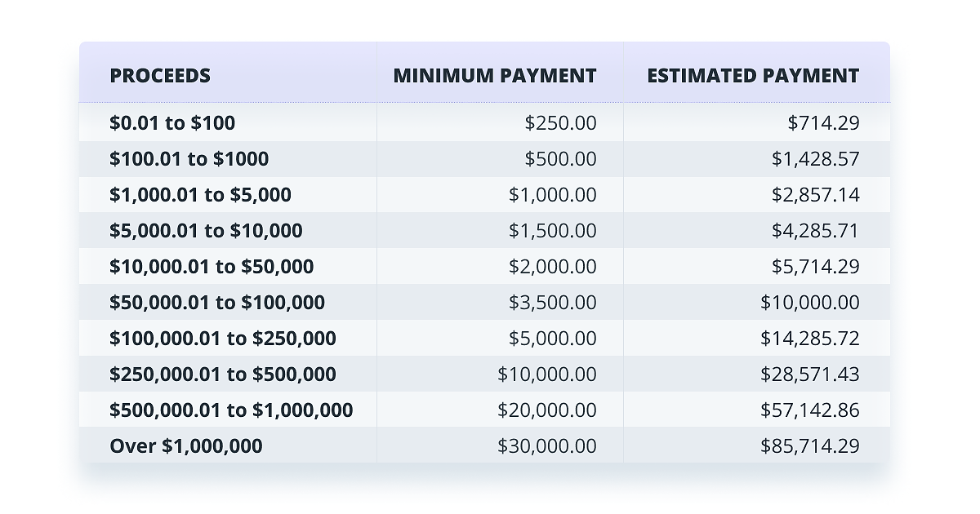This screenshot has height=514, width=980.
Task: Click the Over $1,000,000 proceeds cell
Action: 186,446
